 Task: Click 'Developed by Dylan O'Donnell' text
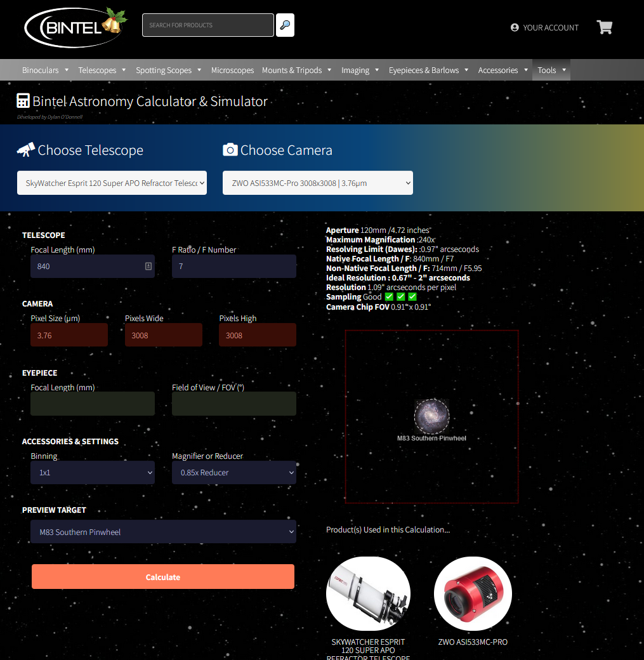click(49, 117)
